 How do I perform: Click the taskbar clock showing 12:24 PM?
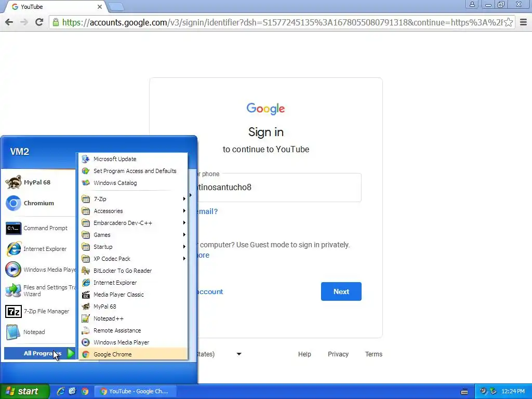(513, 391)
